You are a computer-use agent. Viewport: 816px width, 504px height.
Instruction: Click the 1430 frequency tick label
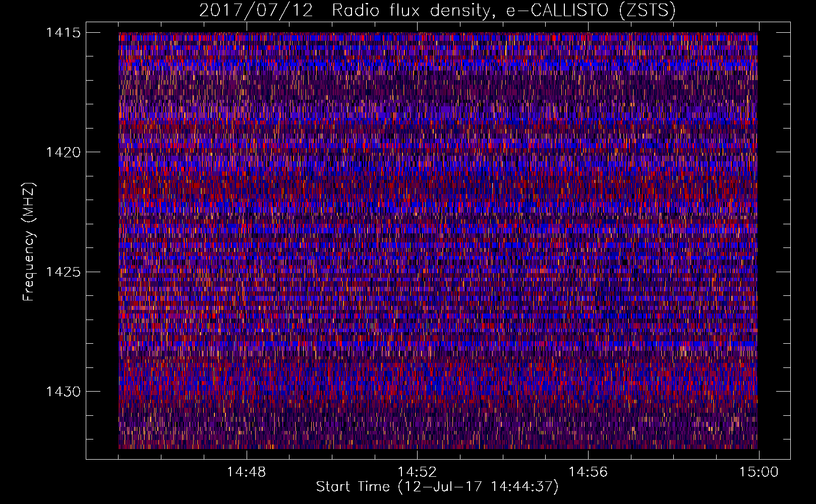[x=63, y=392]
